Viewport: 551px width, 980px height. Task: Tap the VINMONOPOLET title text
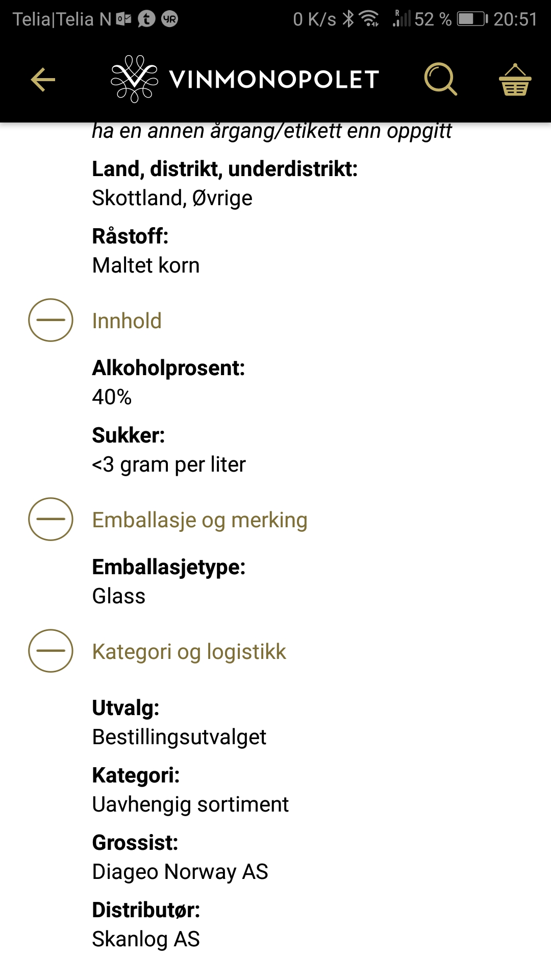(274, 80)
